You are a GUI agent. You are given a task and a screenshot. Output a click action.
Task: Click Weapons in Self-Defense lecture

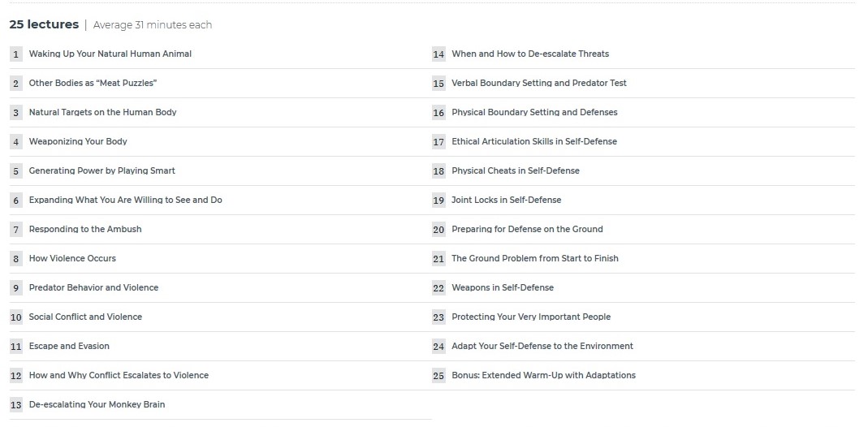click(x=503, y=287)
